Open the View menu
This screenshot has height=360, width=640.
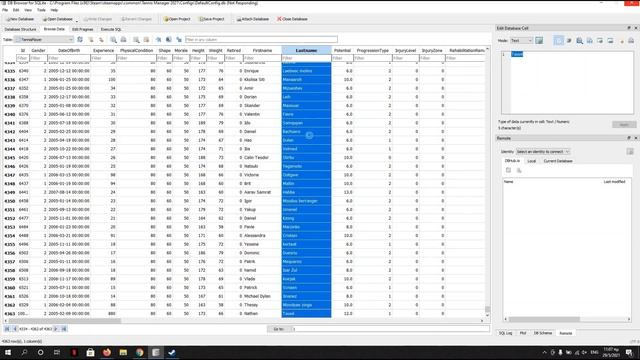click(28, 10)
